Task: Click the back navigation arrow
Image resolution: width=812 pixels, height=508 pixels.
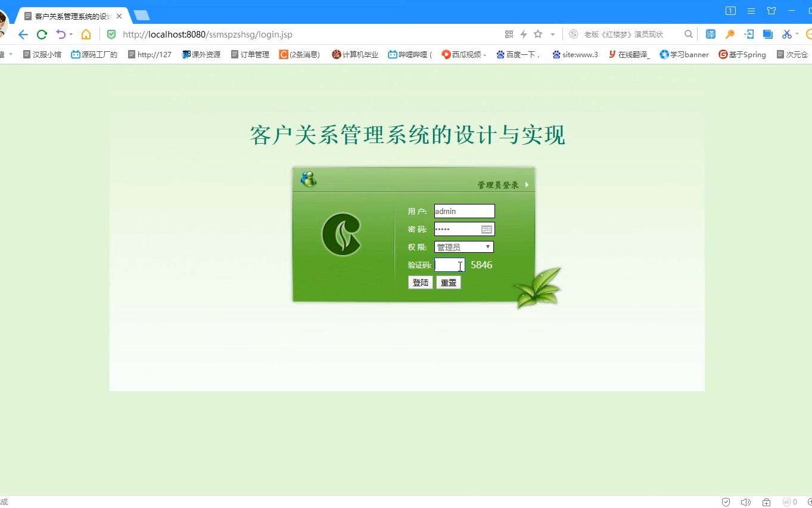Action: [23, 34]
